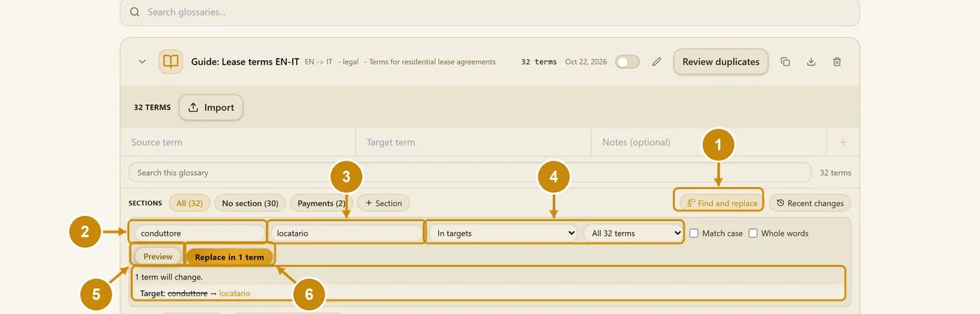This screenshot has width=980, height=314.
Task: Click the Notes (optional) field
Action: [x=708, y=142]
